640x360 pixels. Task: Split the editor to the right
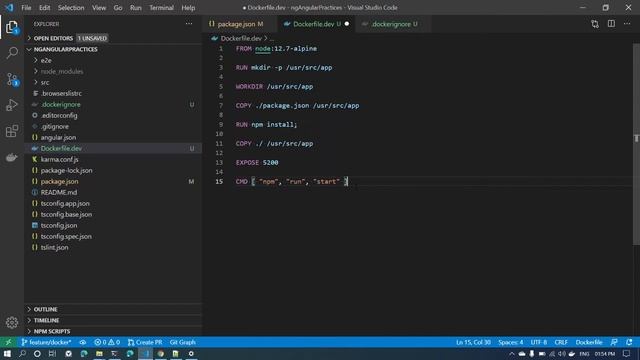[x=611, y=24]
